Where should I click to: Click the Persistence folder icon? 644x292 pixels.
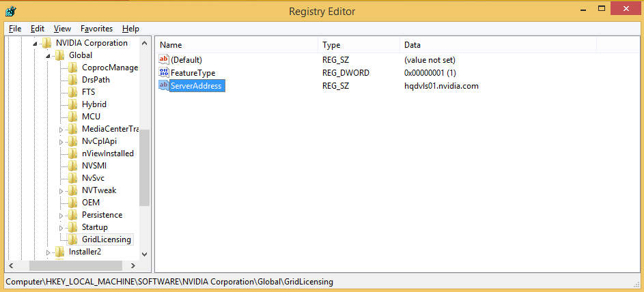(x=73, y=215)
